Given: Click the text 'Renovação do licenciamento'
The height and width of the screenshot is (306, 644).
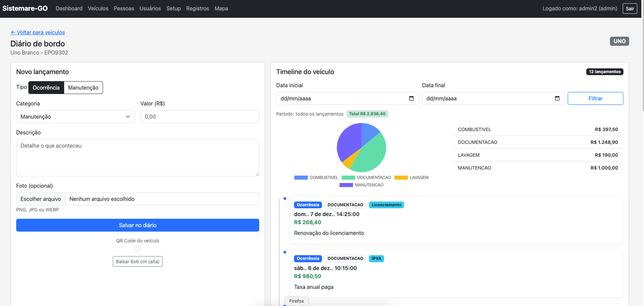Looking at the screenshot, I should pyautogui.click(x=329, y=233).
